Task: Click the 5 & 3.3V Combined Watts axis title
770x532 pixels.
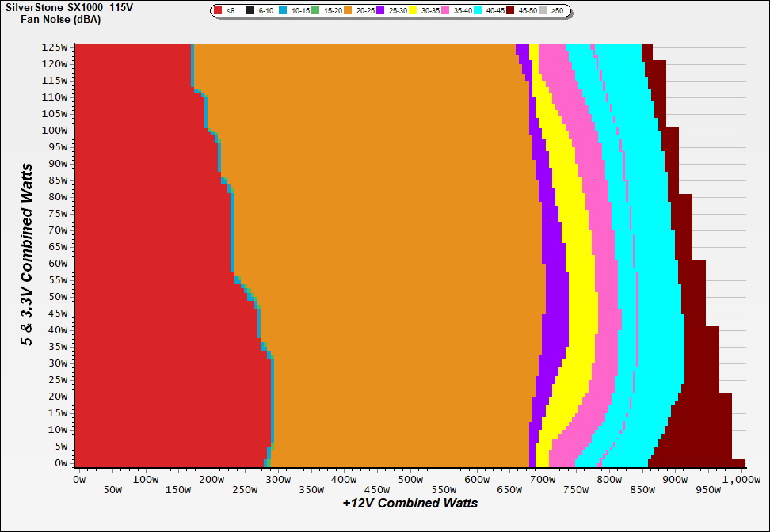Action: [x=28, y=255]
